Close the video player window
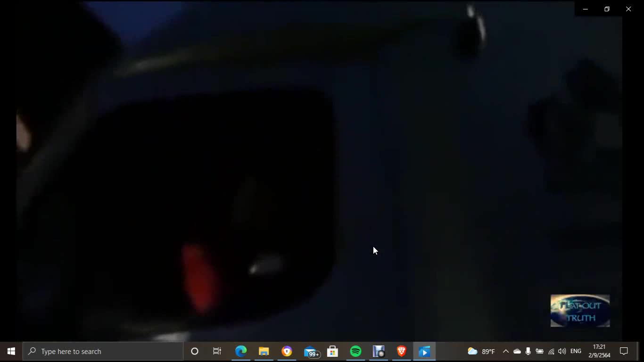Image resolution: width=644 pixels, height=362 pixels. coord(628,9)
